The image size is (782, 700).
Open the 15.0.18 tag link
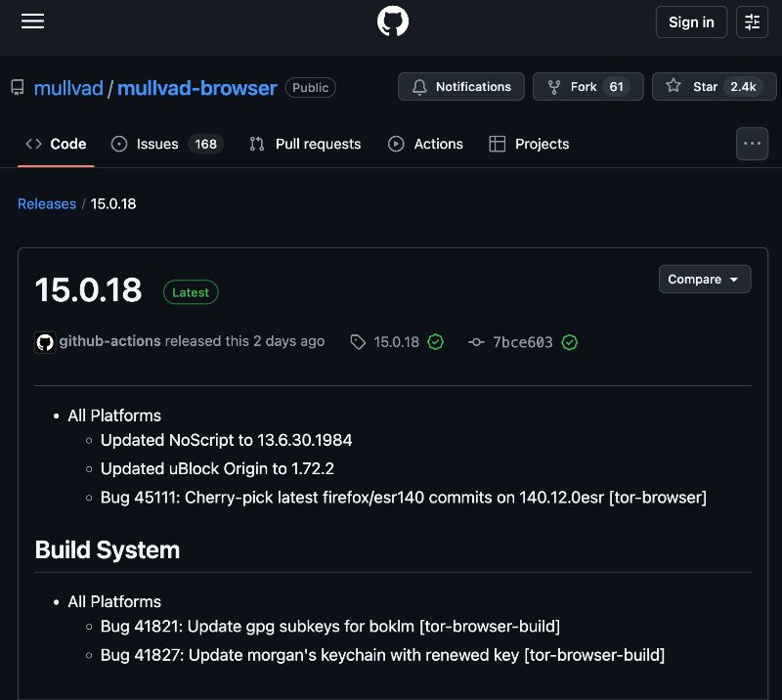tap(397, 342)
